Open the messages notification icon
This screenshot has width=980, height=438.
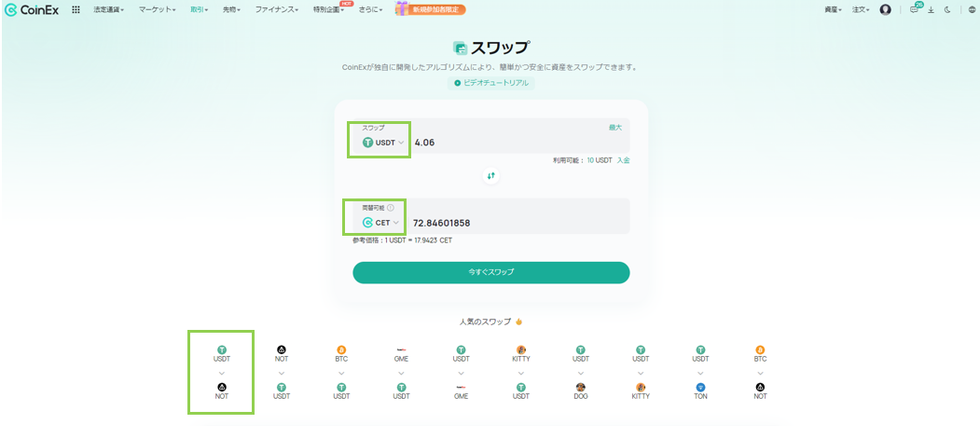coord(915,9)
